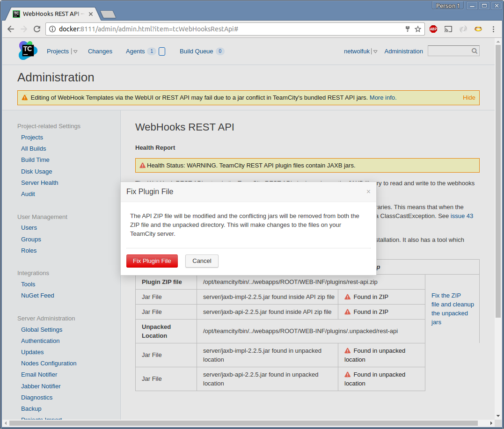Open All Builds in sidebar
This screenshot has height=429, width=504.
coord(33,148)
